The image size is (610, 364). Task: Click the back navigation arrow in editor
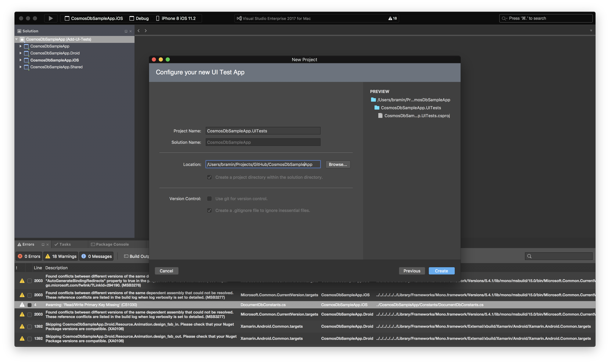[139, 31]
